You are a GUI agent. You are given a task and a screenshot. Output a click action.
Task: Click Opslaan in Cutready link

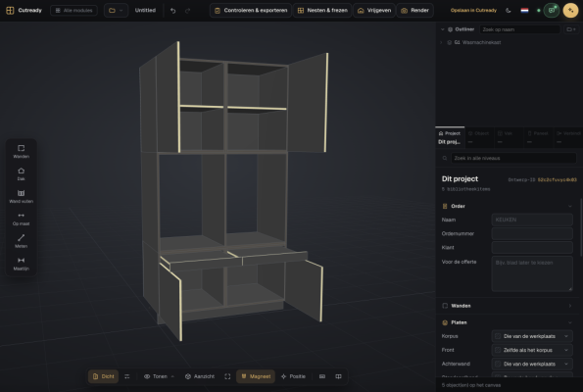coord(473,11)
